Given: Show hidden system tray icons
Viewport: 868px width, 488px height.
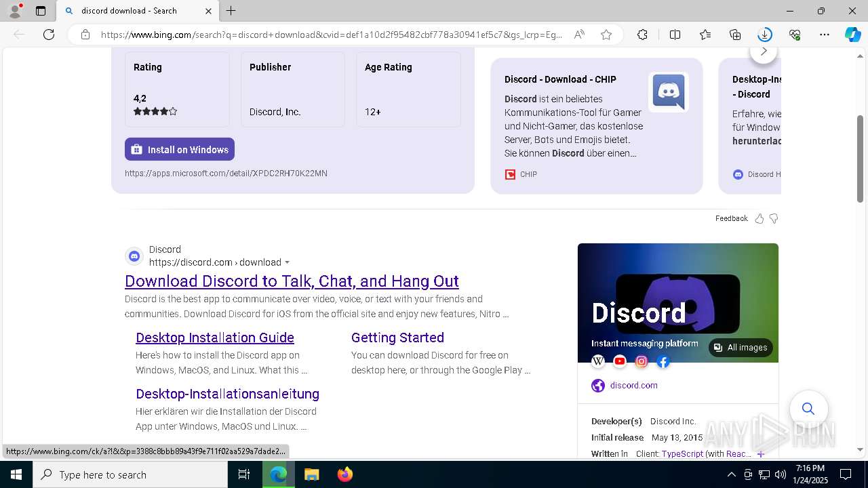Looking at the screenshot, I should coord(731,474).
